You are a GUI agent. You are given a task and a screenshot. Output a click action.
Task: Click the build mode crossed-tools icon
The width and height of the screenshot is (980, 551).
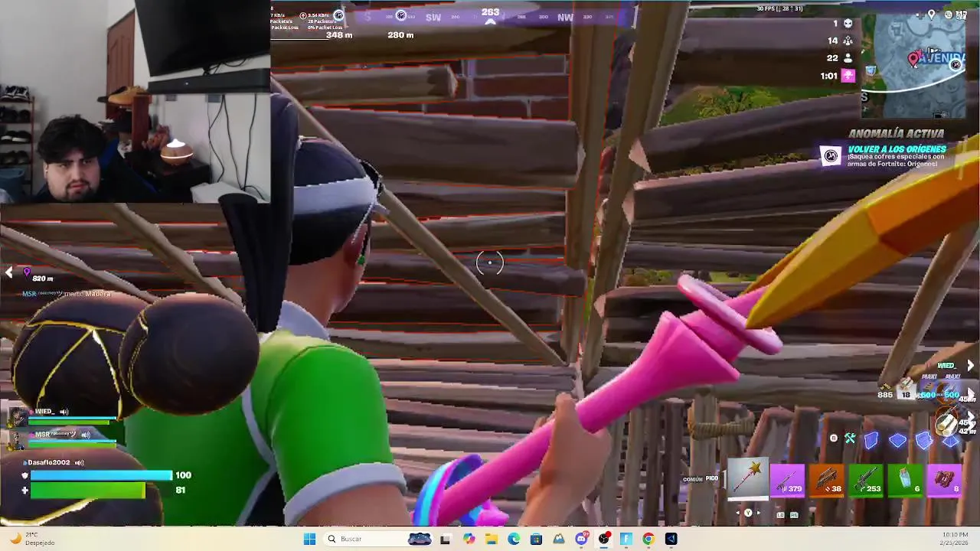click(x=850, y=439)
